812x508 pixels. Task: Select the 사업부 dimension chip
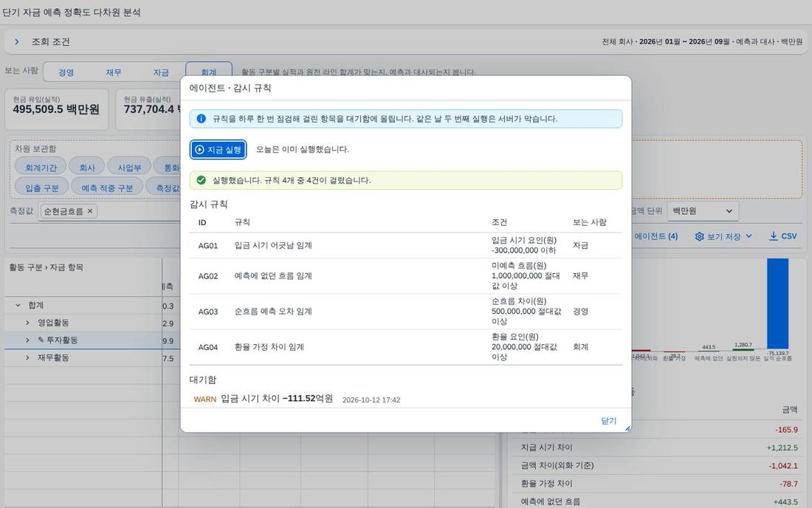tap(129, 168)
